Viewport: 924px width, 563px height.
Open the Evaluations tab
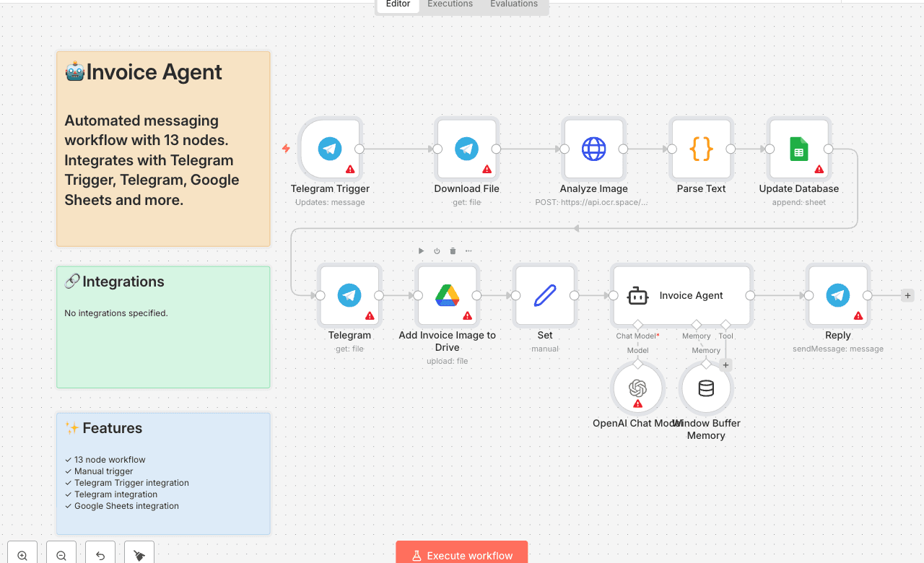[x=513, y=4]
